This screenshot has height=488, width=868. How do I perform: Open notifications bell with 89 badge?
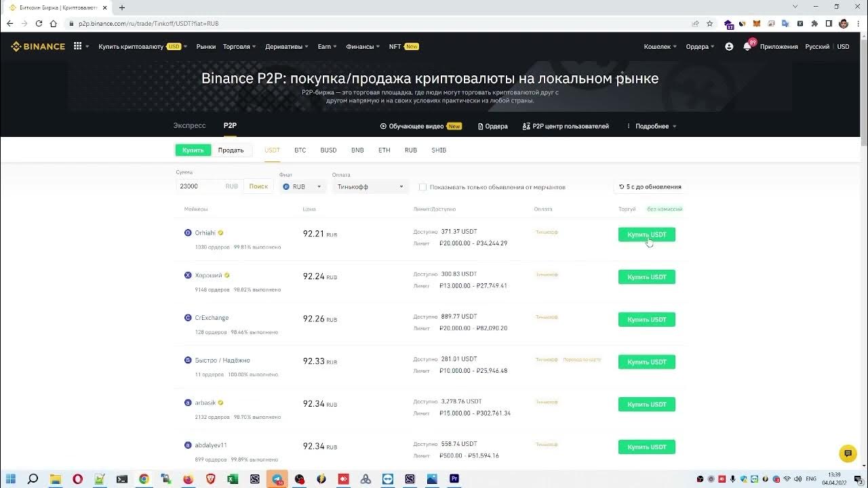(x=747, y=46)
